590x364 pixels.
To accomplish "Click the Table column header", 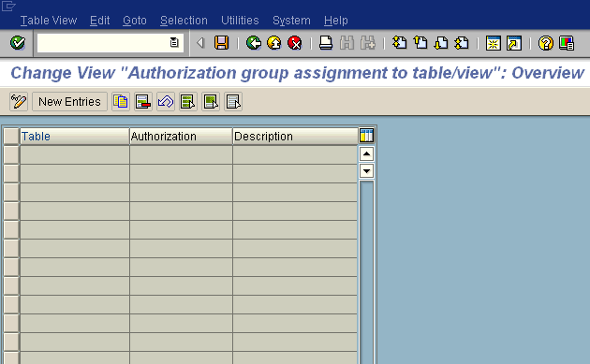I will [x=75, y=136].
